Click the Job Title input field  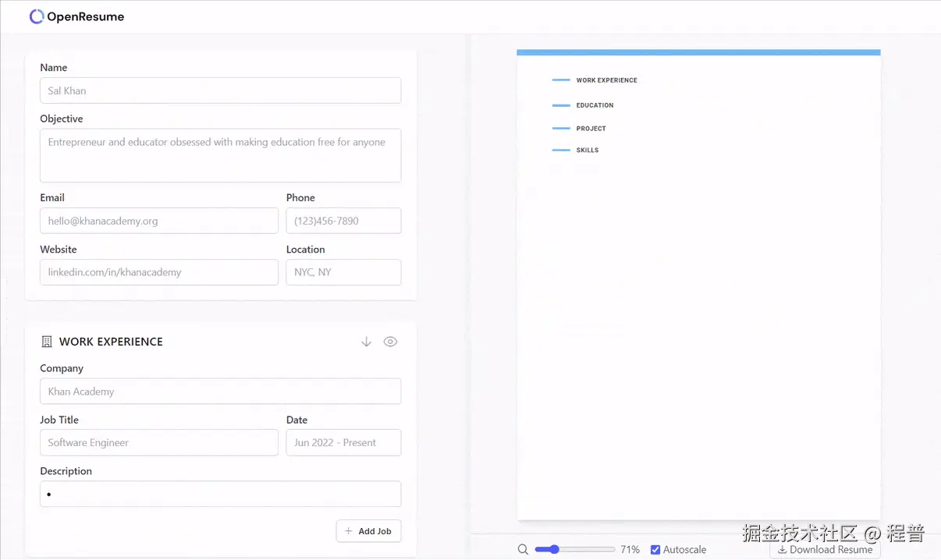pyautogui.click(x=159, y=442)
